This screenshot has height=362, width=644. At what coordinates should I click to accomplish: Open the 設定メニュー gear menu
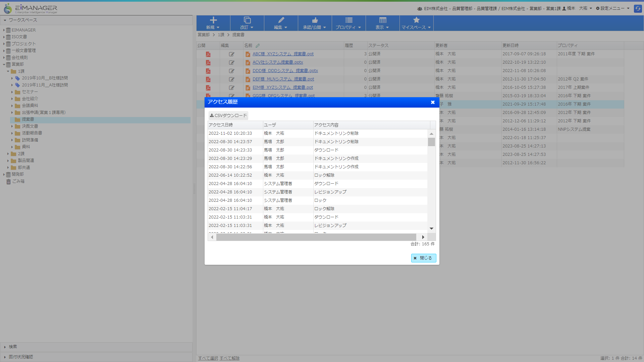point(612,8)
